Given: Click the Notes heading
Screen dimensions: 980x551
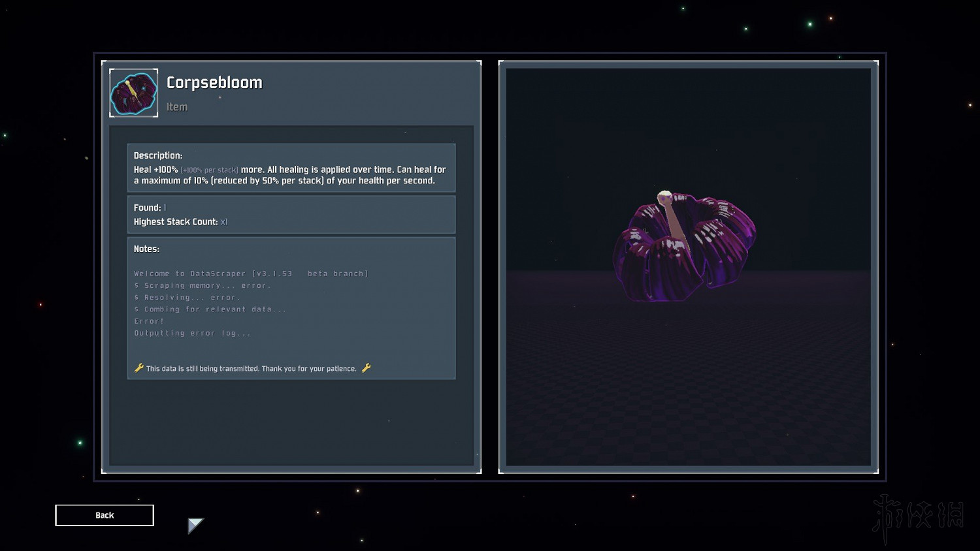Looking at the screenshot, I should [146, 249].
